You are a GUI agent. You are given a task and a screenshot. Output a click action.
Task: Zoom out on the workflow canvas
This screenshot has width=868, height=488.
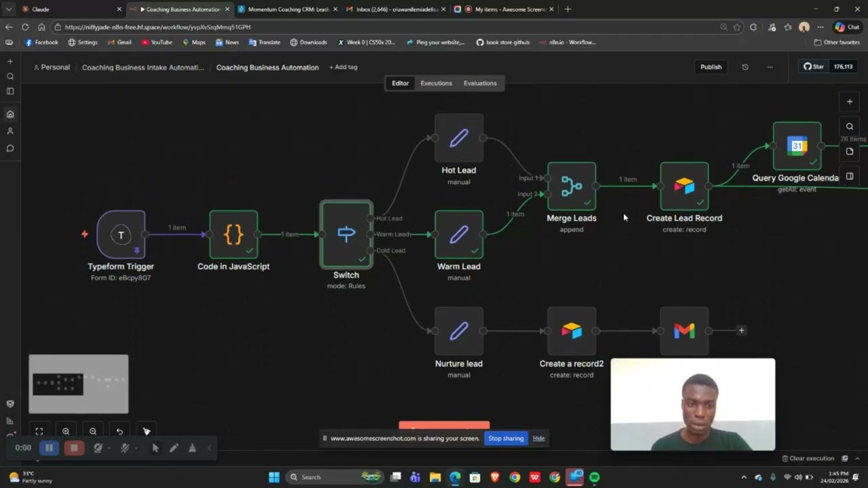(93, 431)
